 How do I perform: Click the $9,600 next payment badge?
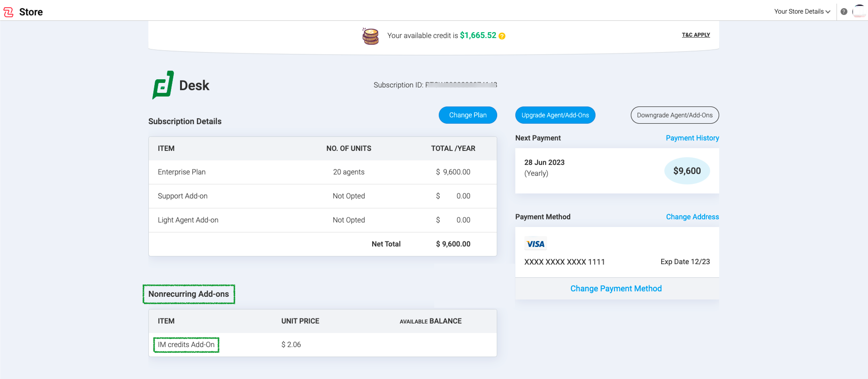coord(687,171)
